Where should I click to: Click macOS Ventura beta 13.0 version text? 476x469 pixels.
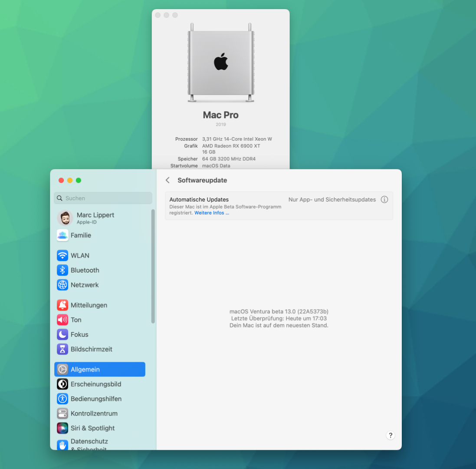pyautogui.click(x=279, y=311)
